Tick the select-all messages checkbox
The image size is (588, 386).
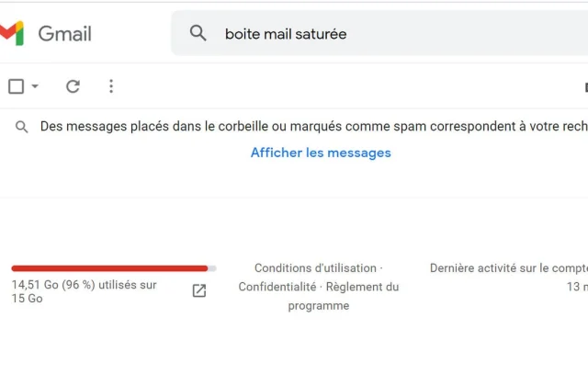point(17,86)
